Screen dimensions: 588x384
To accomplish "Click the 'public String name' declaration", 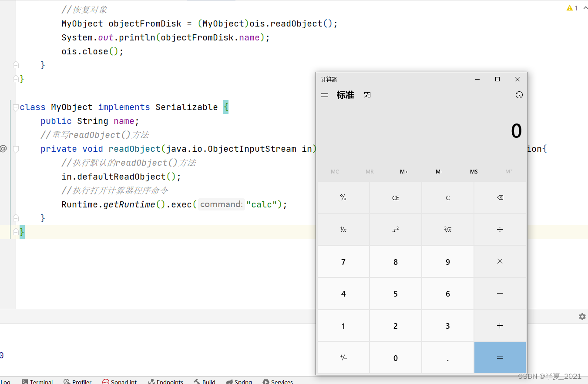I will 90,121.
